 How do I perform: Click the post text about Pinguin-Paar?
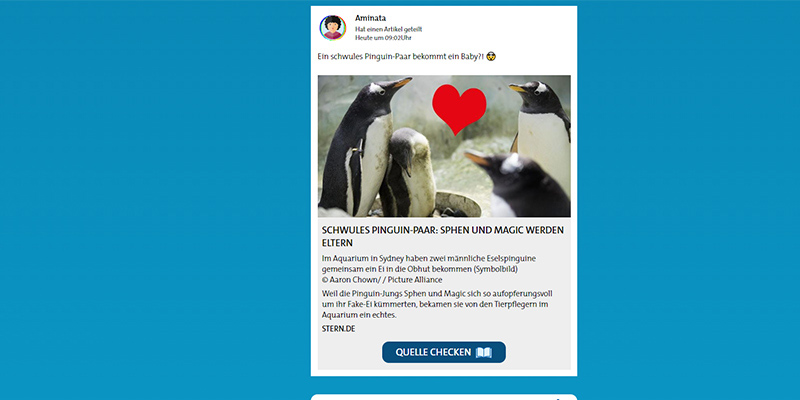pyautogui.click(x=401, y=57)
